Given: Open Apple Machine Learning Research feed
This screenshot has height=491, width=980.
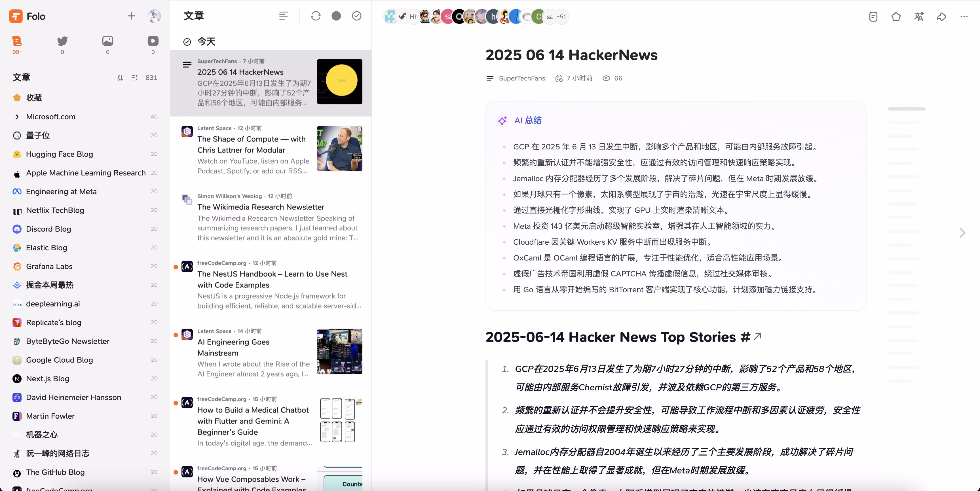Looking at the screenshot, I should (85, 173).
